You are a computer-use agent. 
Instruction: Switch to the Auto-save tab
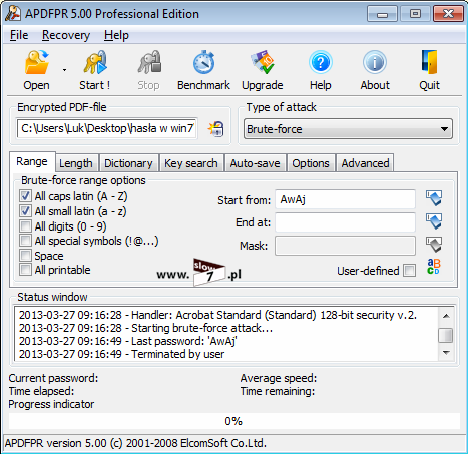[255, 163]
